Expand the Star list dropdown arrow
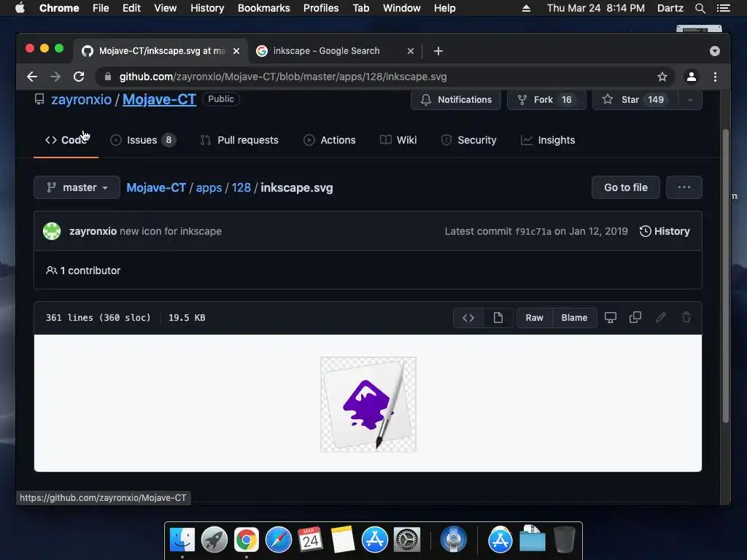Image resolution: width=747 pixels, height=560 pixels. pyautogui.click(x=690, y=100)
